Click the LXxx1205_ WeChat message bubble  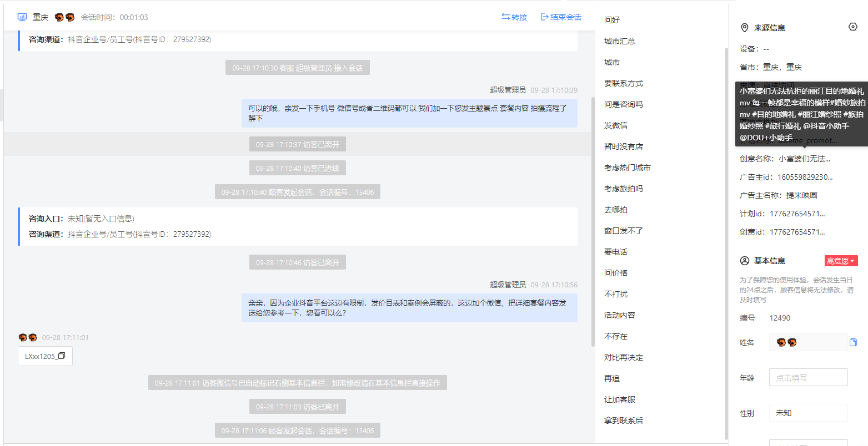tap(45, 356)
